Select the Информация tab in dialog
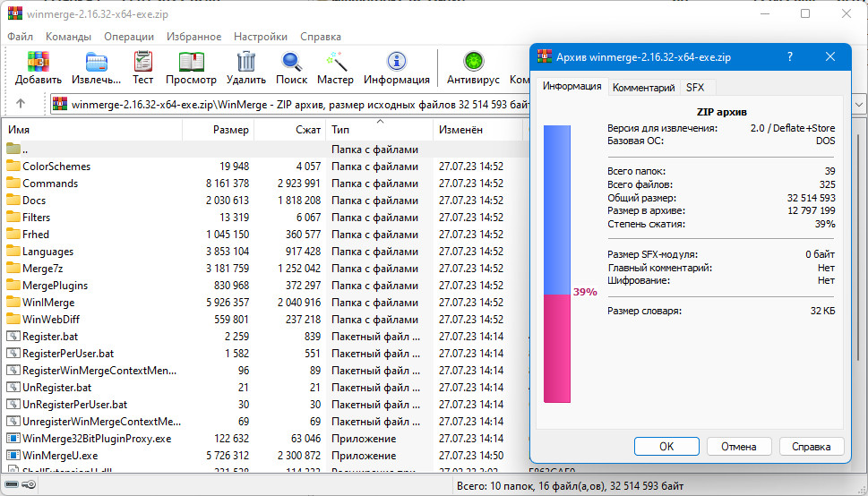Screen dimensions: 868x496 572,86
